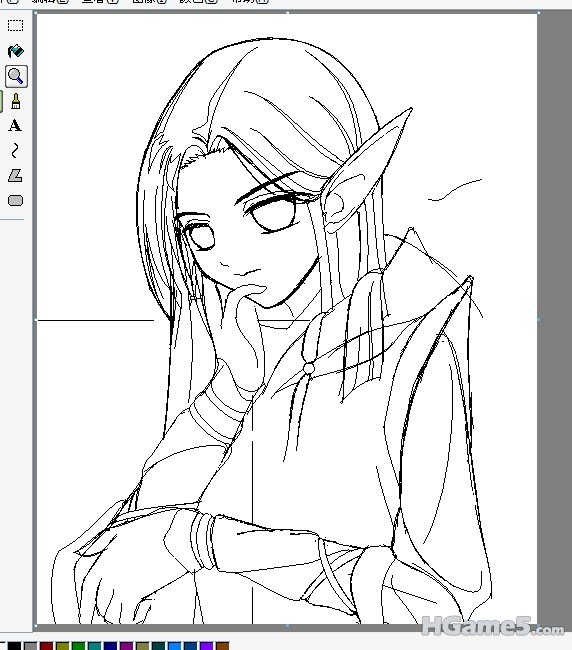Click the canvas bottom-center resize handle
This screenshot has height=650, width=572.
point(288,626)
